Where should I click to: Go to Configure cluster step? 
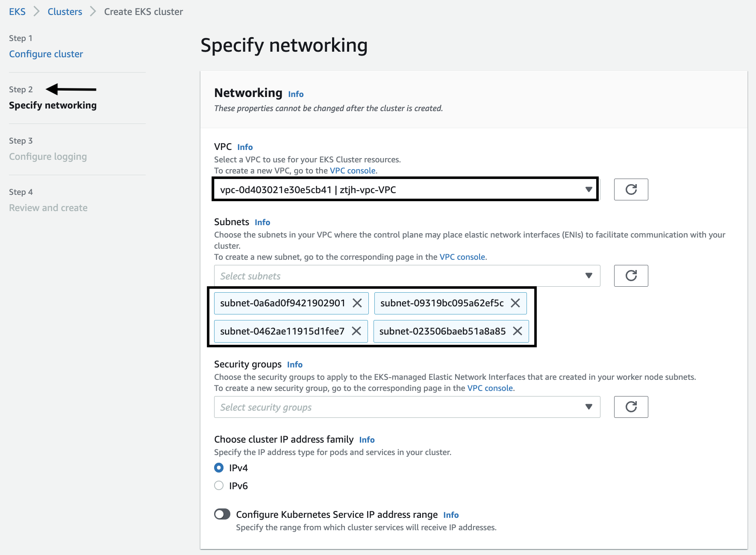(46, 54)
